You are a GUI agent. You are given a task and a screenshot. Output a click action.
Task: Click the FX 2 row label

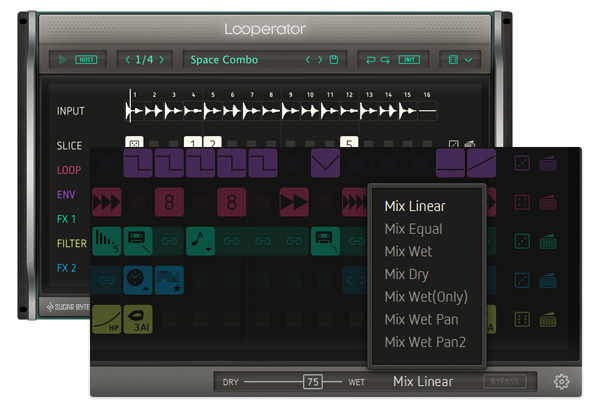tap(67, 268)
